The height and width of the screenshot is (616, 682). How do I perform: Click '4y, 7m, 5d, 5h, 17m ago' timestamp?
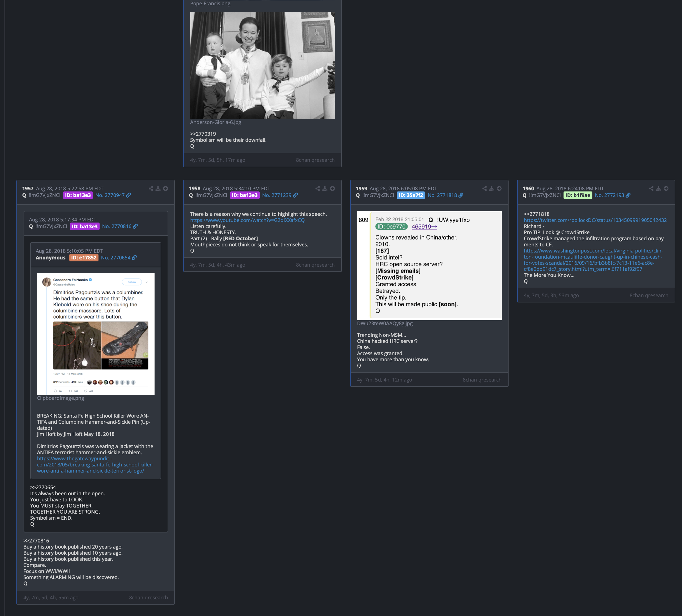click(218, 160)
